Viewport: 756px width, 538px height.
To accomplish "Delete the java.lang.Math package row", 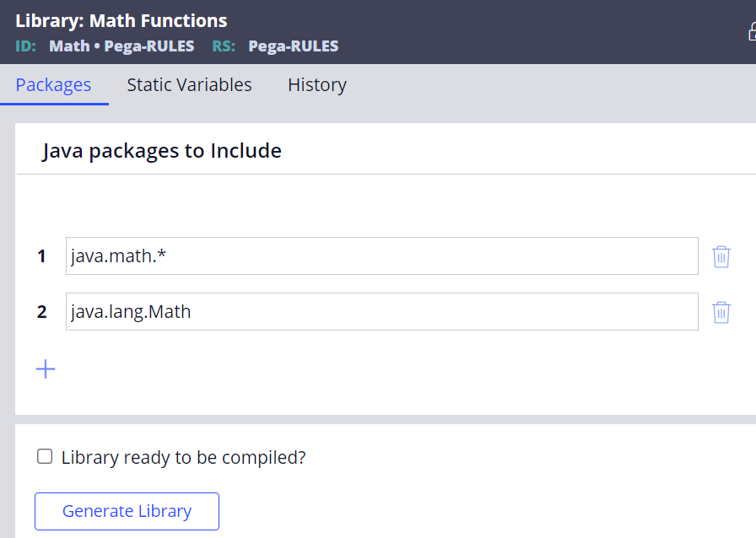I will coord(721,312).
